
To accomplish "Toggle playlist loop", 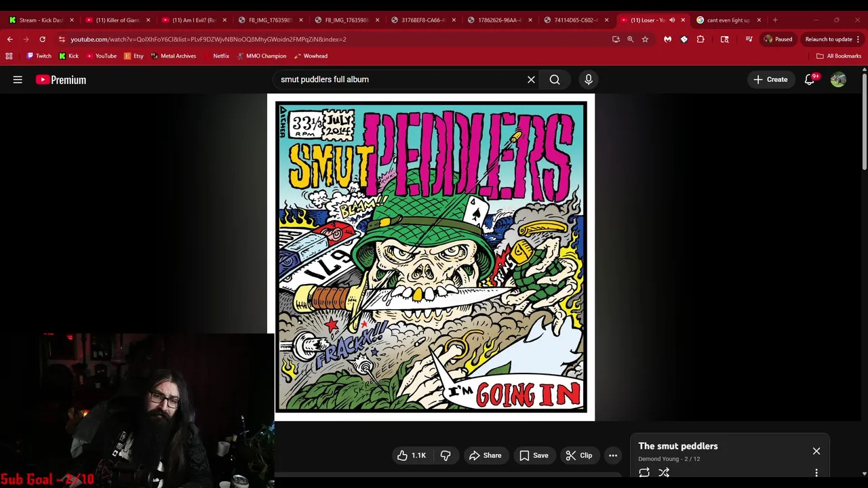I will point(644,472).
